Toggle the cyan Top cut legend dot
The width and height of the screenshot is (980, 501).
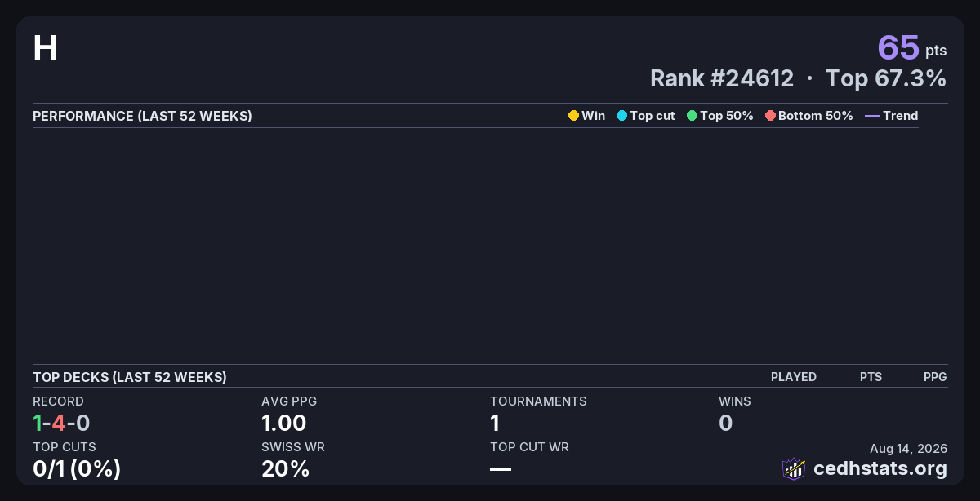point(621,116)
